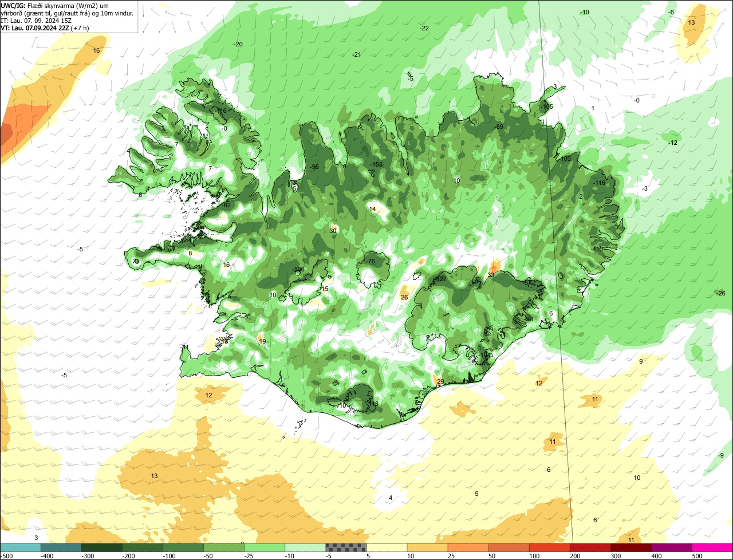The image size is (733, 560).
Task: Click the '4' value in the southern sea
Action: tap(391, 498)
